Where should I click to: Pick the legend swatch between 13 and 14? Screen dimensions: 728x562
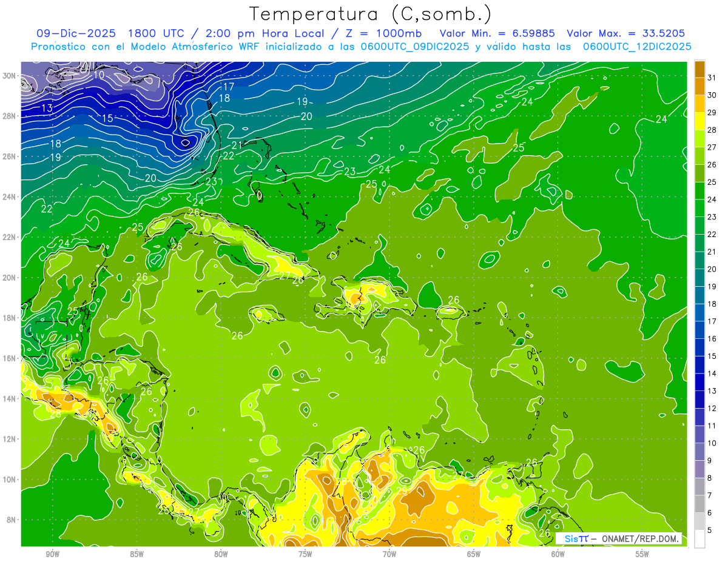pos(699,382)
